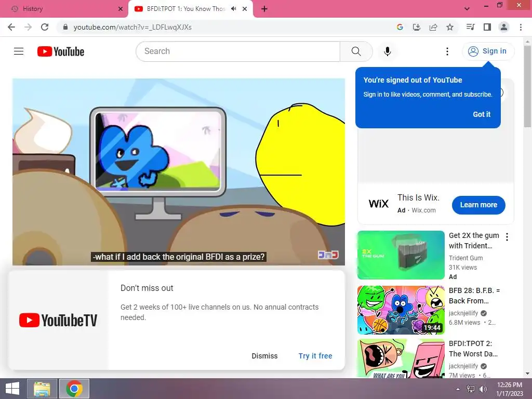Image resolution: width=532 pixels, height=399 pixels.
Task: Open BFDI:TPOT 2 video thumbnail
Action: pyautogui.click(x=401, y=358)
